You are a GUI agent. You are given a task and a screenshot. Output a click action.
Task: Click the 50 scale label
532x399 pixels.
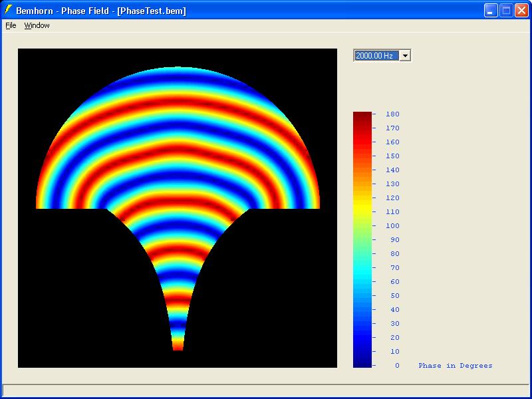tap(394, 295)
